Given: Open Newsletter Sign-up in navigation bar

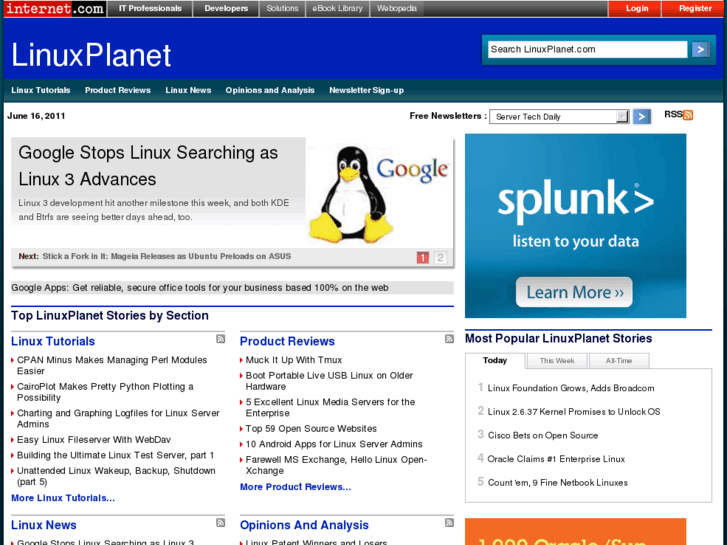Looking at the screenshot, I should 366,90.
